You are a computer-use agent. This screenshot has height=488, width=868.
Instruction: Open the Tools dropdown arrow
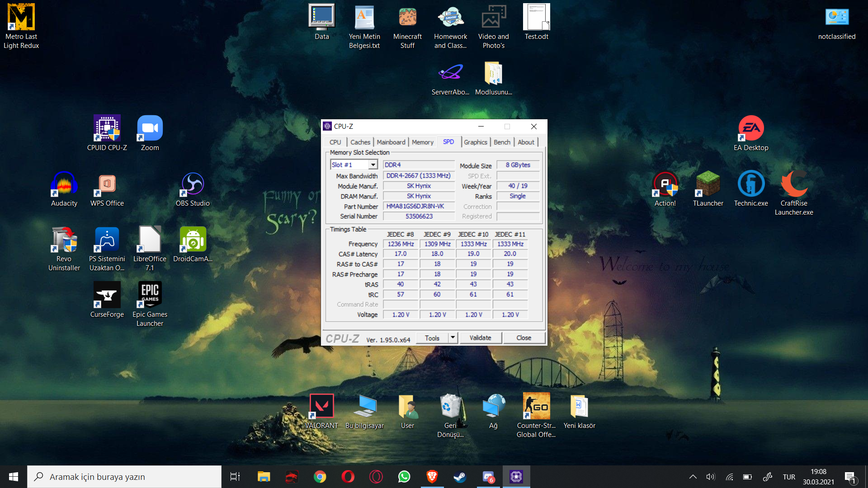coord(453,338)
